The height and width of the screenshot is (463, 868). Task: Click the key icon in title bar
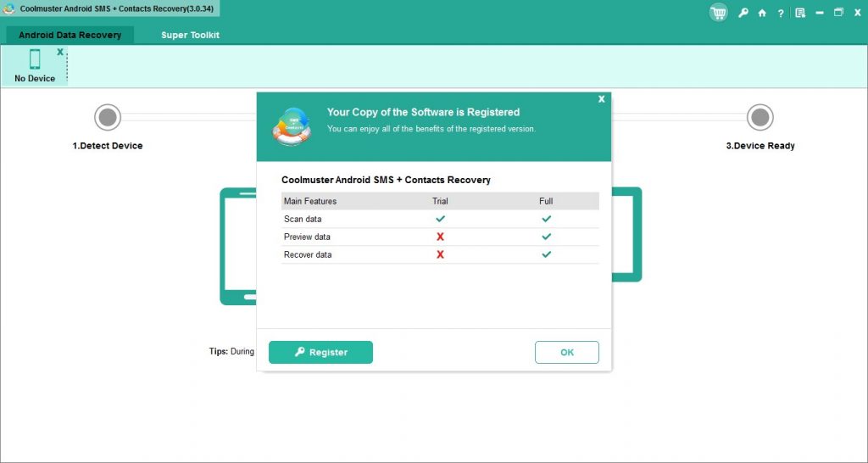pos(743,13)
